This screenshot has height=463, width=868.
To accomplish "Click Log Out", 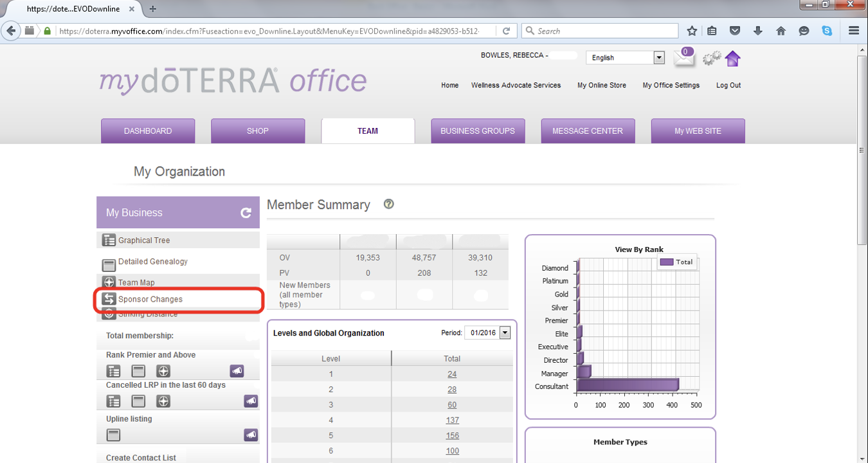I will tap(728, 85).
